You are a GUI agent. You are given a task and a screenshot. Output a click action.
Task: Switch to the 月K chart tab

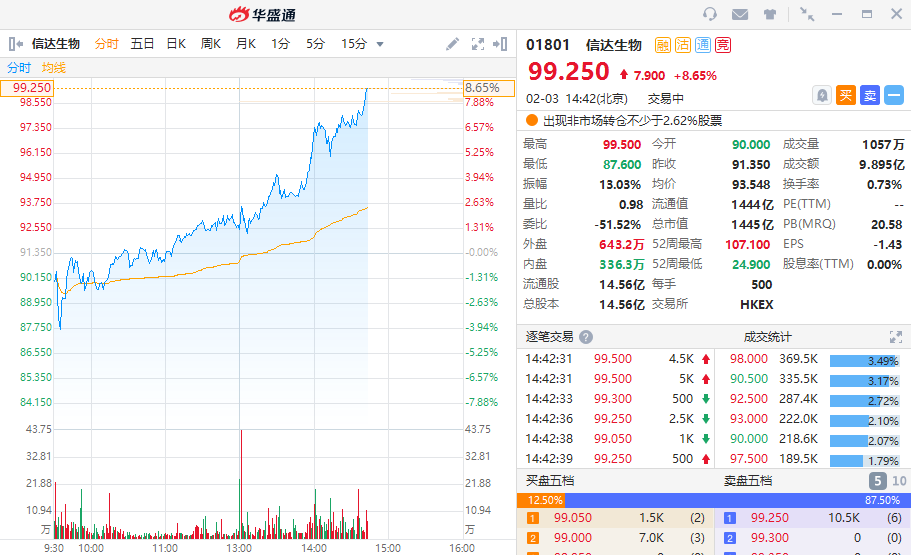[x=246, y=44]
